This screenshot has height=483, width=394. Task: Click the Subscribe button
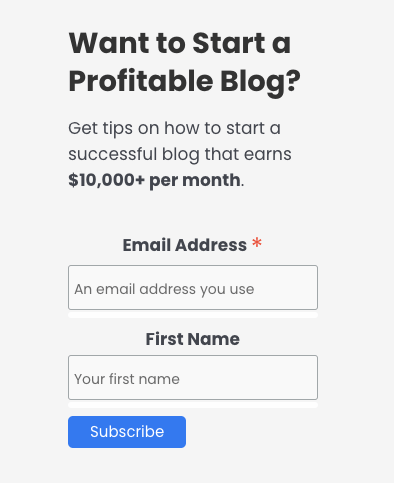(127, 432)
